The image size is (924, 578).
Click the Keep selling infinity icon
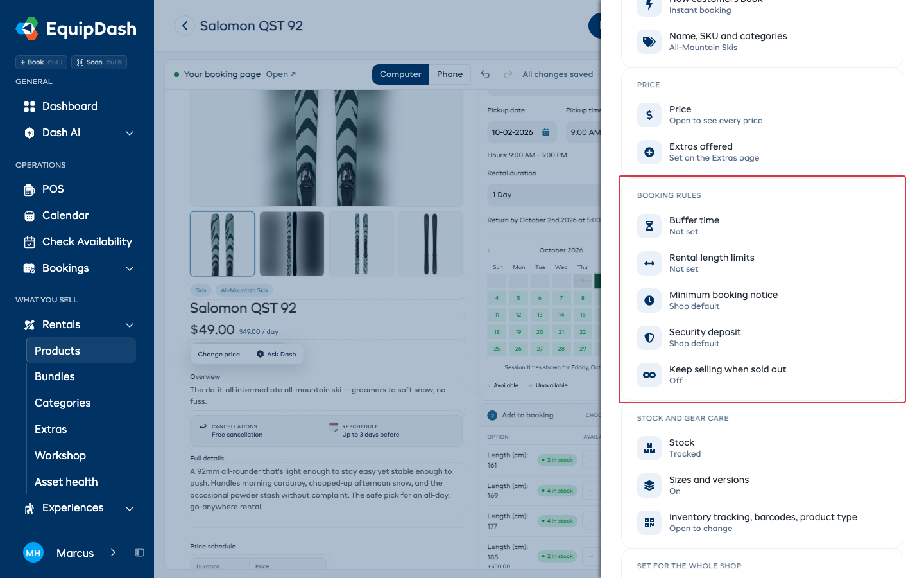[649, 375]
